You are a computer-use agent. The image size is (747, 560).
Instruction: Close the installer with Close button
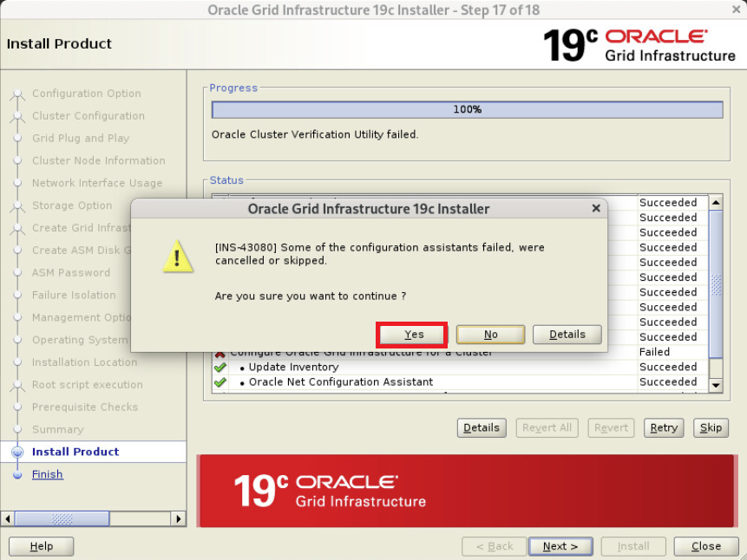point(706,546)
